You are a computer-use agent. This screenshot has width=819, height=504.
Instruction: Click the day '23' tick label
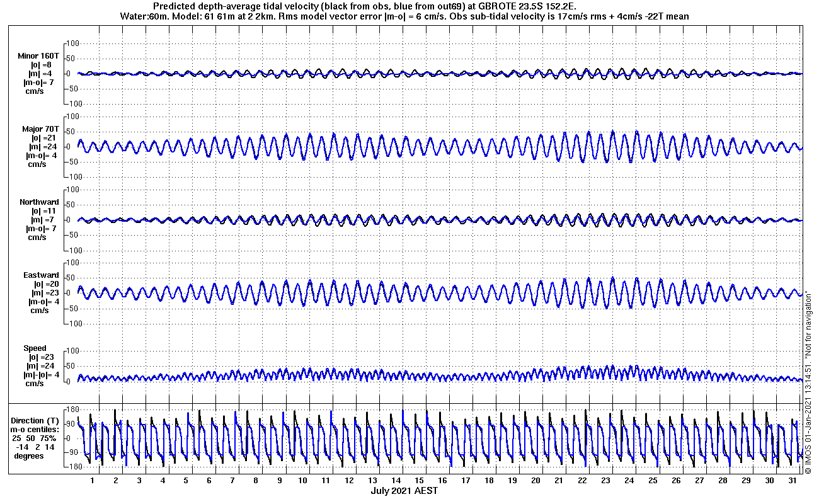[605, 480]
